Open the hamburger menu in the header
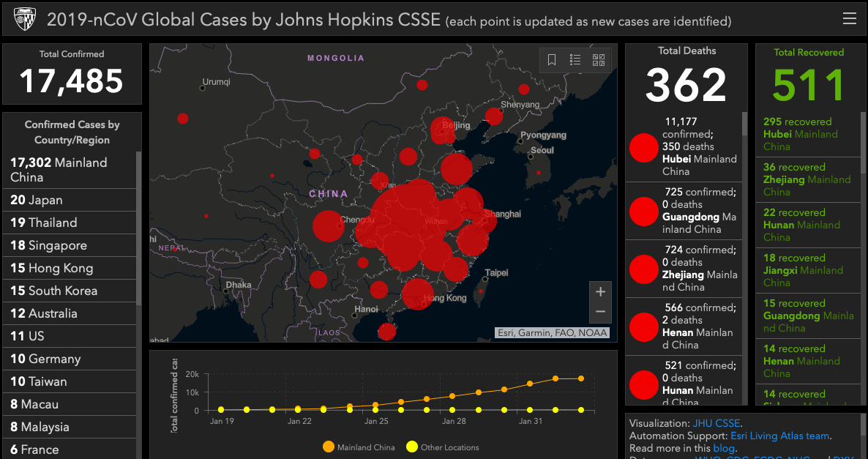Viewport: 868px width, 459px height. click(849, 19)
